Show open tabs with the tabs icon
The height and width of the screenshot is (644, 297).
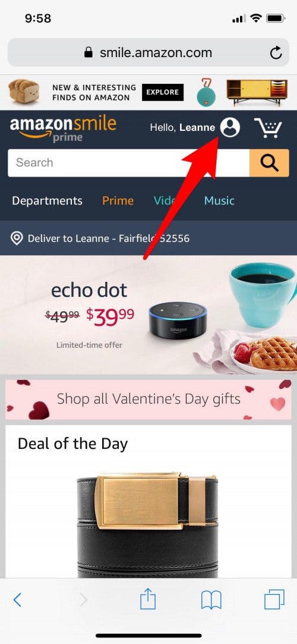click(274, 600)
